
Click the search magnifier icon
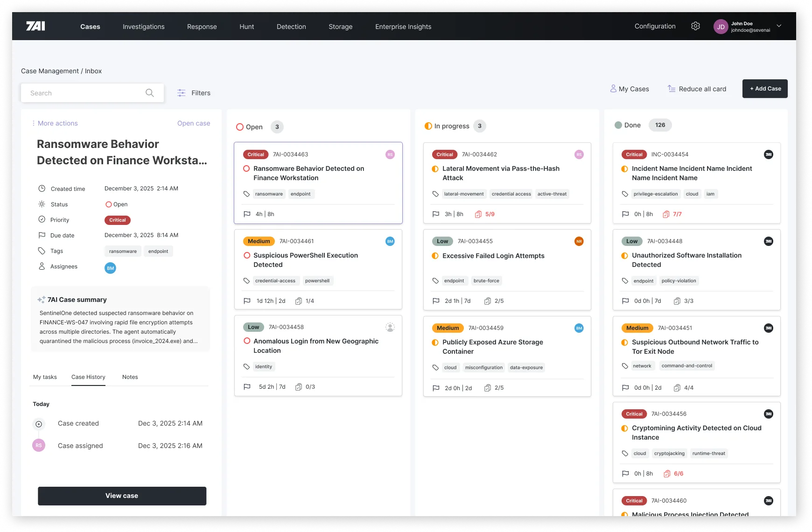click(150, 93)
